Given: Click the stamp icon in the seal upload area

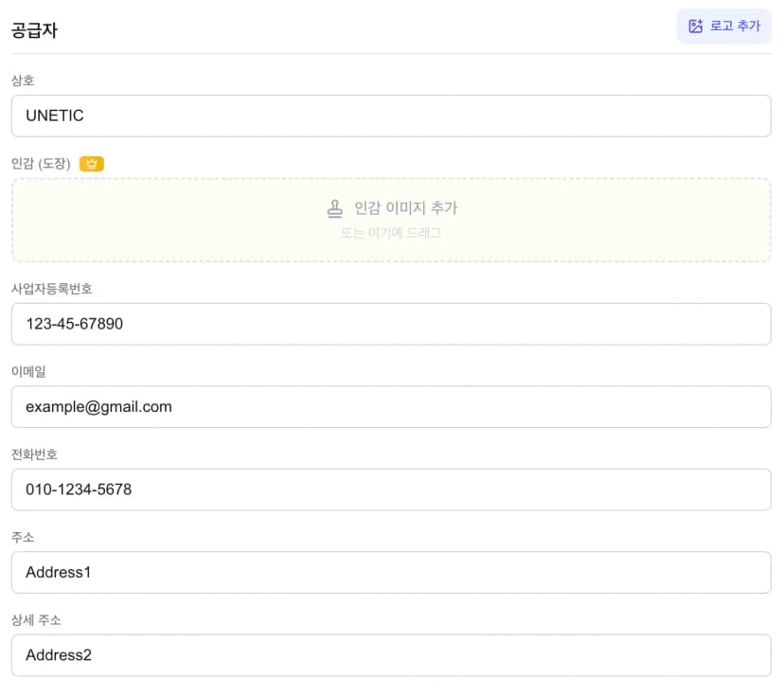Looking at the screenshot, I should (334, 208).
